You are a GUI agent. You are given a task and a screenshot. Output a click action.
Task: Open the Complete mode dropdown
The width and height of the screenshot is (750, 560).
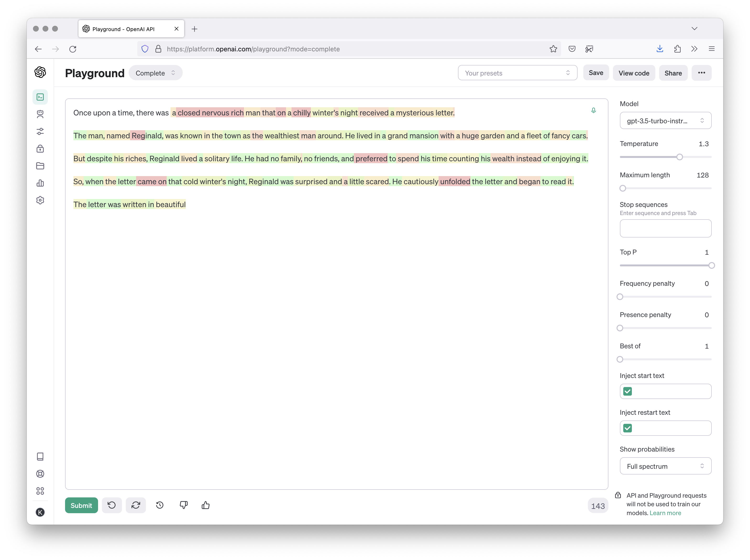coord(155,73)
